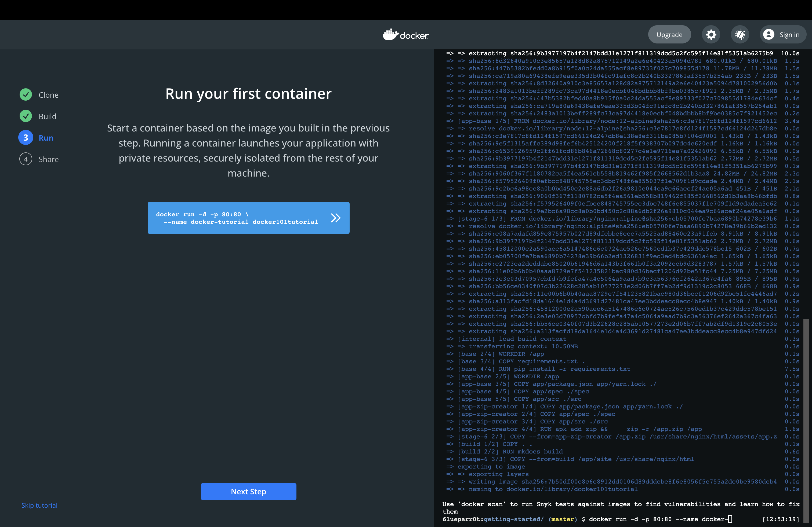
Task: Click the Sign in text
Action: tap(789, 34)
